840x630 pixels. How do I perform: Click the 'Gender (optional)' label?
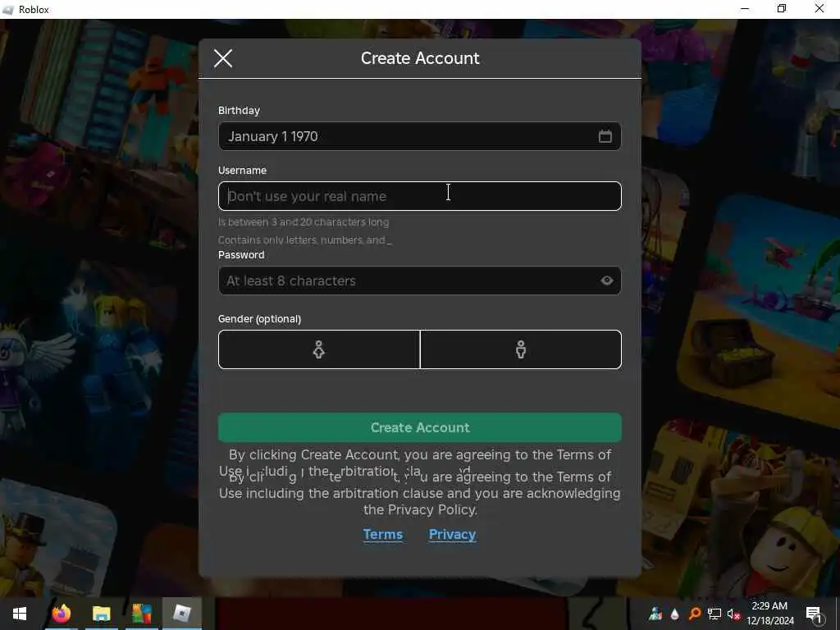(x=259, y=319)
